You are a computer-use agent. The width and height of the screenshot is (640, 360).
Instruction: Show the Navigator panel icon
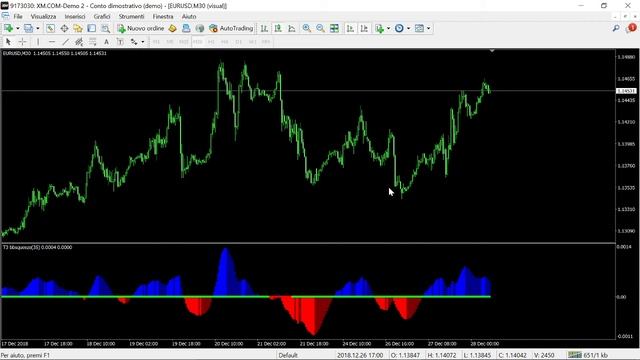tap(78, 28)
